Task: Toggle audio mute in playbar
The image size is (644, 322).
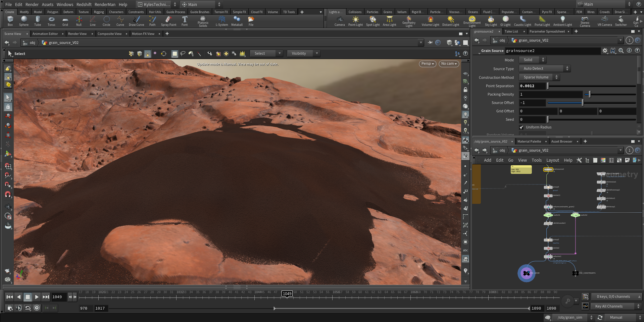Action: pyautogui.click(x=19, y=308)
